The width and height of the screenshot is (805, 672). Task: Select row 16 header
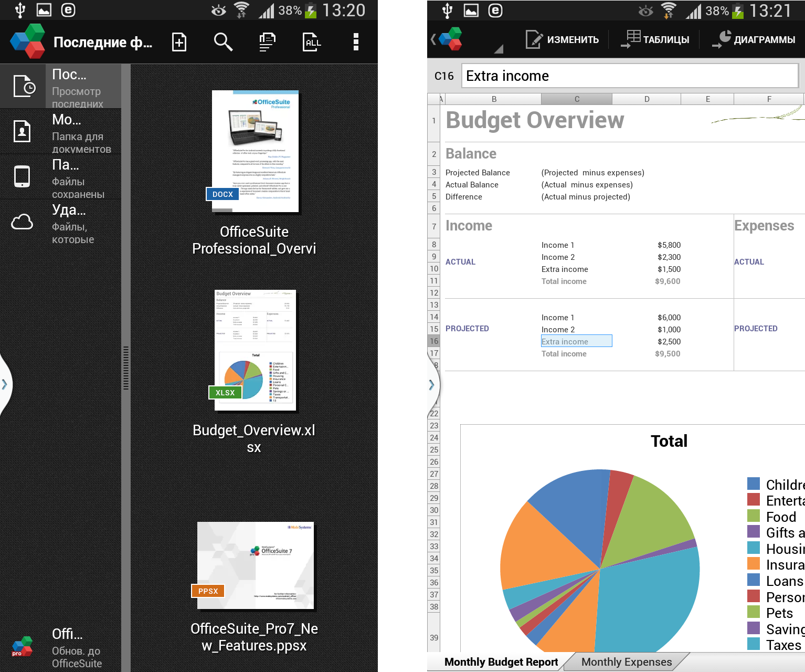tap(434, 341)
